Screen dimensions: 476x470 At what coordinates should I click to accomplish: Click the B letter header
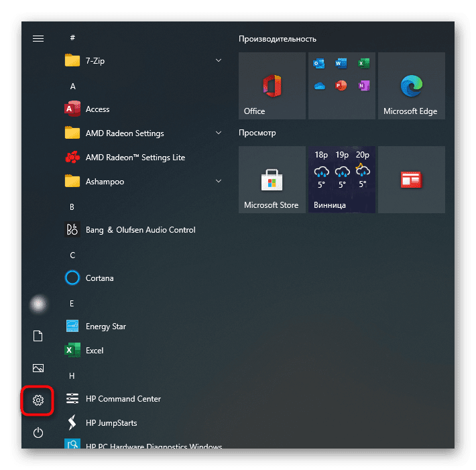point(72,207)
